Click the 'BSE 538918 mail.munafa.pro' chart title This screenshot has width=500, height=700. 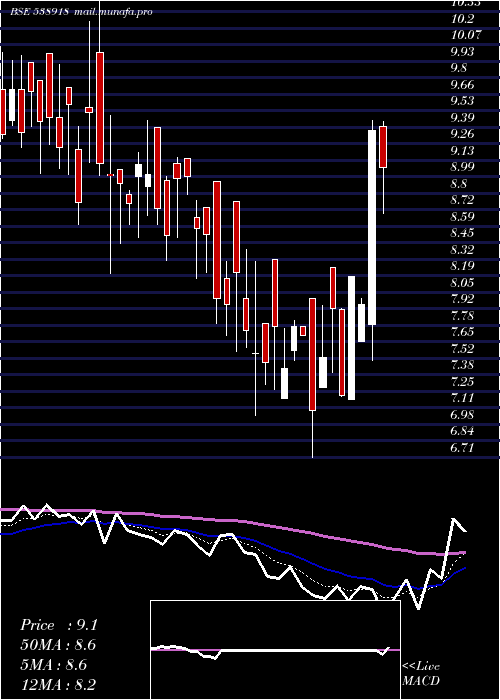(x=81, y=12)
